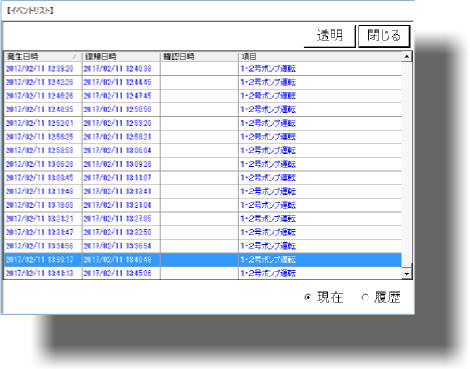Click the 閉じる button
This screenshot has height=369, width=470.
pos(384,36)
